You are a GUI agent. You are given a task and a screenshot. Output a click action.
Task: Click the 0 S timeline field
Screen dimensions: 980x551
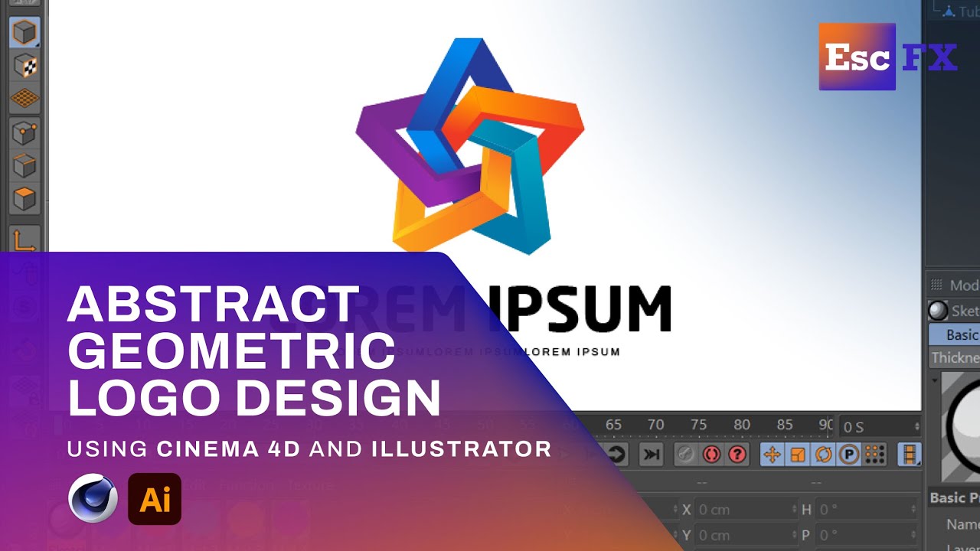[x=879, y=426]
